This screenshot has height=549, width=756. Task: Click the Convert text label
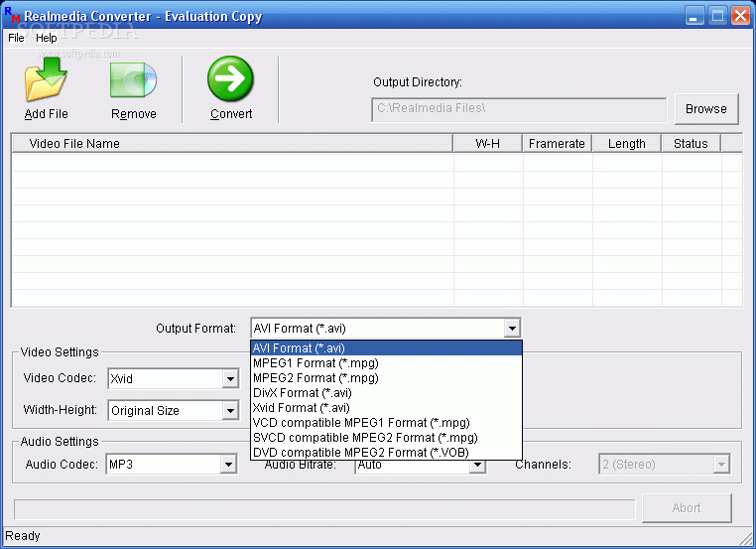coord(231,114)
